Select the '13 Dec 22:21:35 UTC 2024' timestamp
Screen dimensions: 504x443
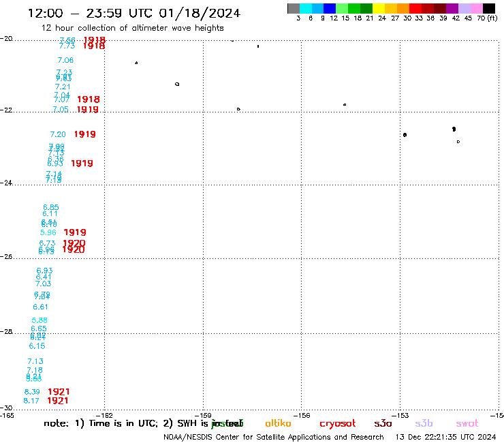point(446,438)
